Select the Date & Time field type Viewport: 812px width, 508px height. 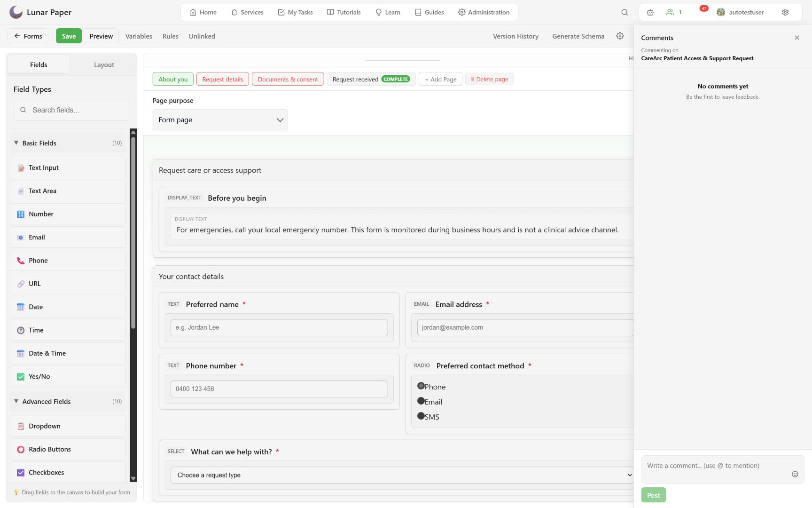click(68, 353)
